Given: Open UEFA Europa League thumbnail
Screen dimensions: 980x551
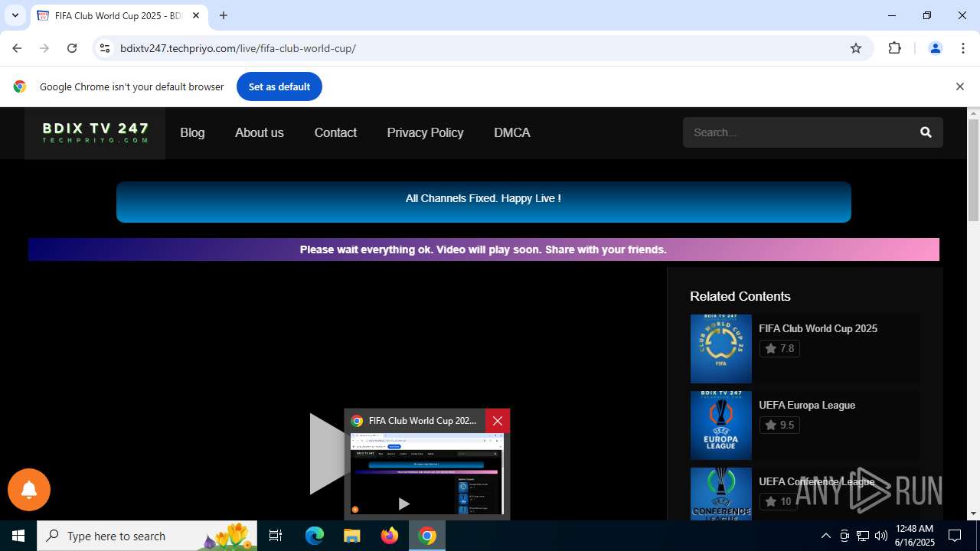Looking at the screenshot, I should click(x=720, y=425).
